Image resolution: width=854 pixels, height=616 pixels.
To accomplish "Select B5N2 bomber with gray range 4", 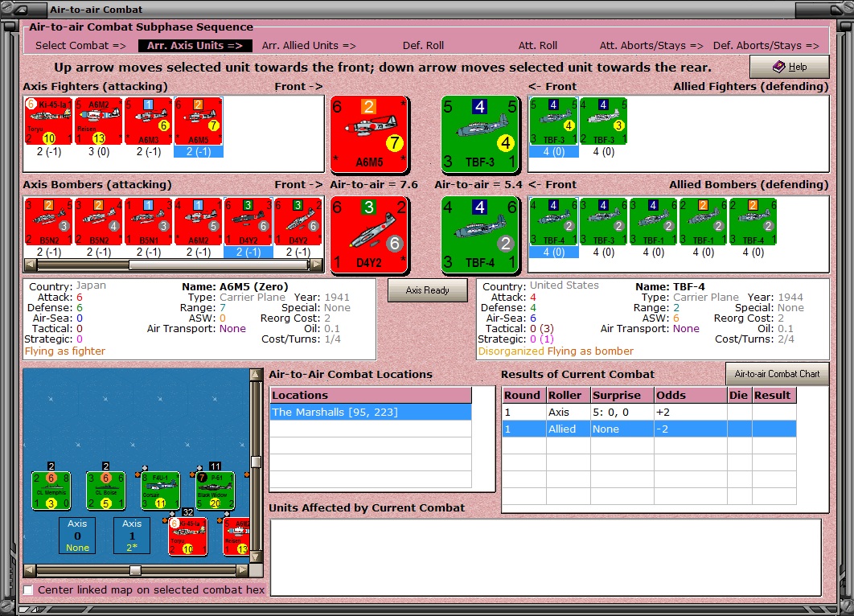I will [99, 222].
